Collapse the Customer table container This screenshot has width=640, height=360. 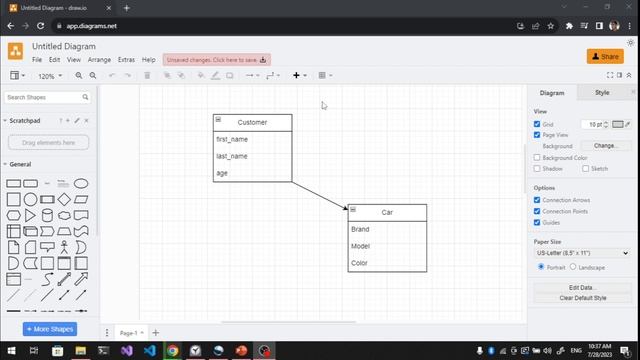[x=218, y=119]
